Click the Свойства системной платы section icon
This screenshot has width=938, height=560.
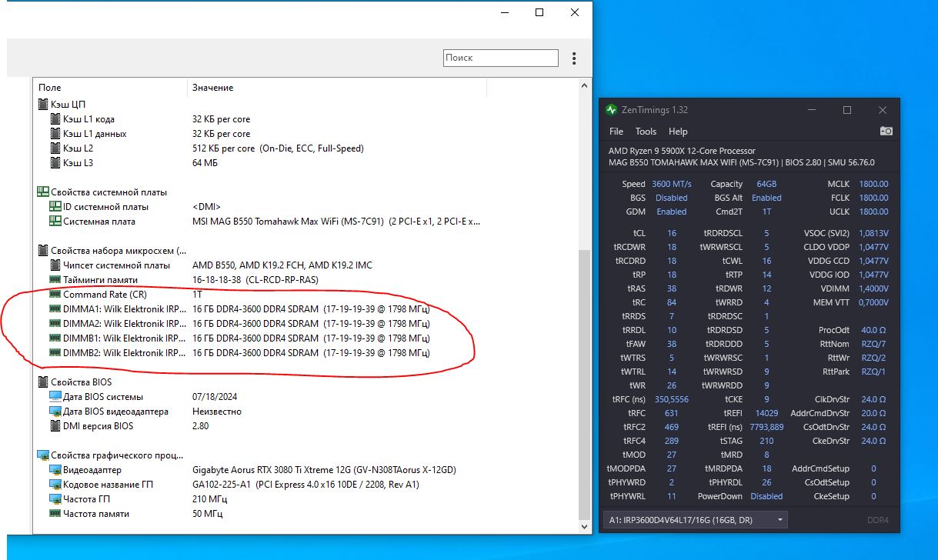click(42, 192)
